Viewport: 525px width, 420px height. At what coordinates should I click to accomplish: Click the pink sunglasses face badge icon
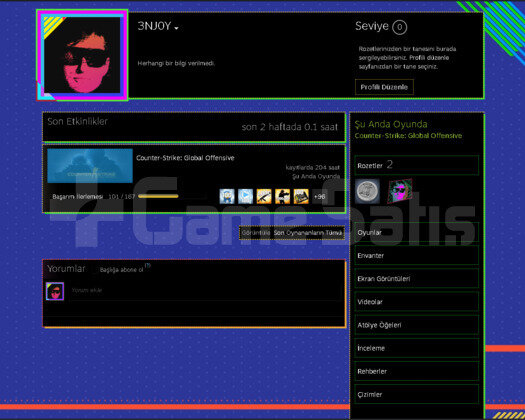pos(399,191)
